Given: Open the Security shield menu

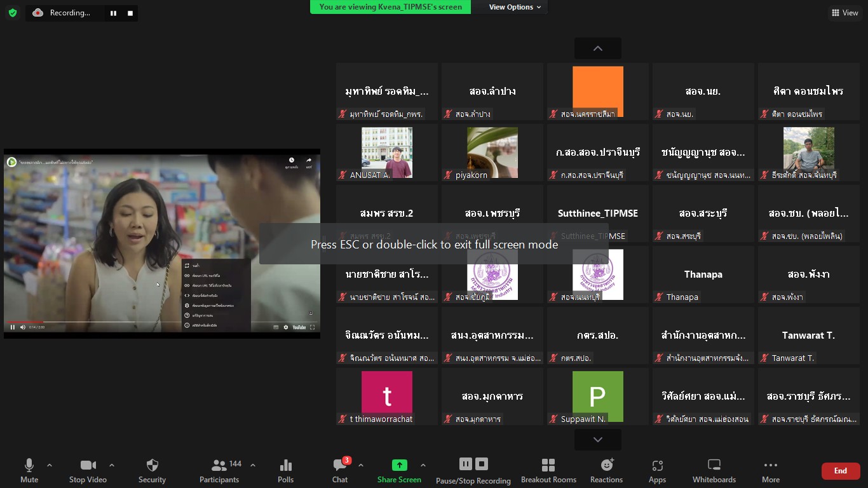Looking at the screenshot, I should pos(152,471).
